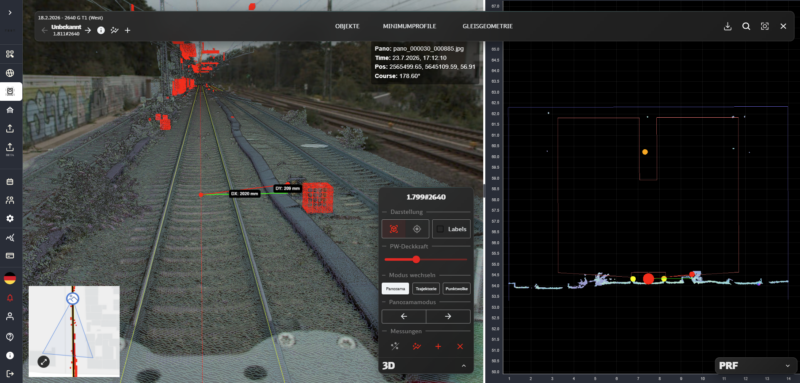Viewport: 800px width, 383px height.
Task: Click the DY: 209 mm measurement label
Action: (288, 188)
